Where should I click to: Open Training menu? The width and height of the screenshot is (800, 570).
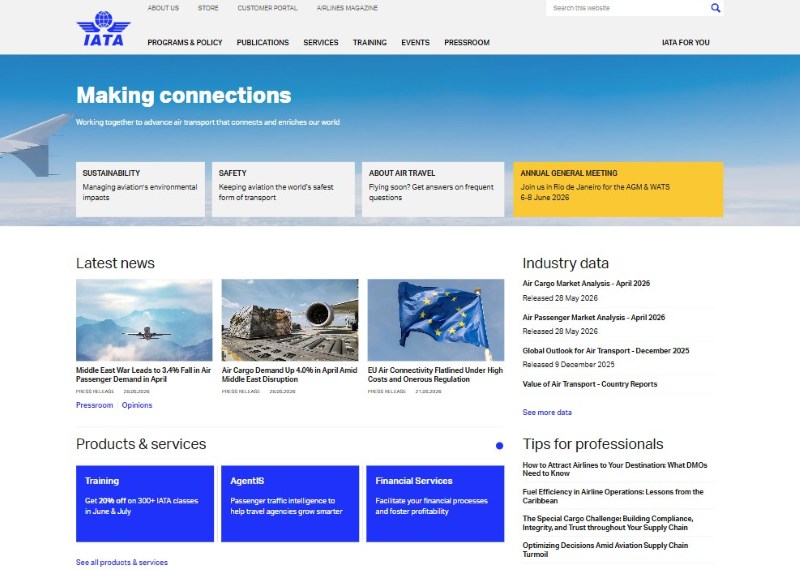click(370, 42)
